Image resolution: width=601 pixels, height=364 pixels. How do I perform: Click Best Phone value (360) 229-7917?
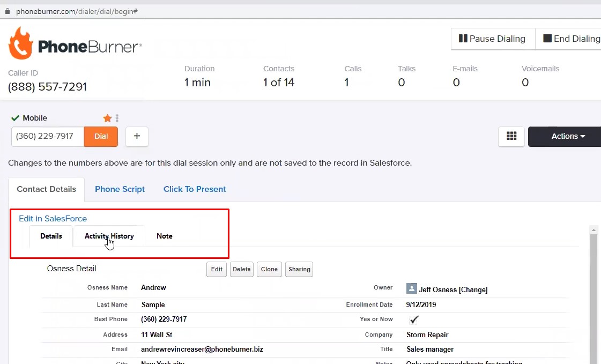pyautogui.click(x=164, y=319)
